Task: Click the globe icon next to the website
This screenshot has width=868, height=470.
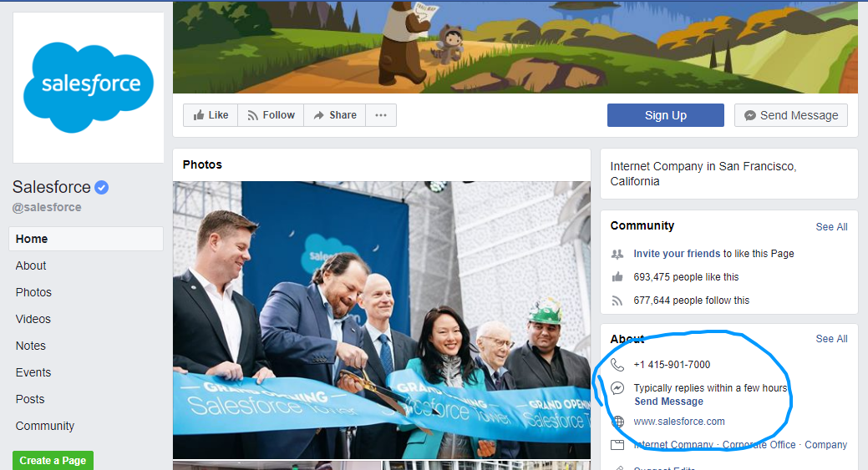Action: (x=617, y=422)
